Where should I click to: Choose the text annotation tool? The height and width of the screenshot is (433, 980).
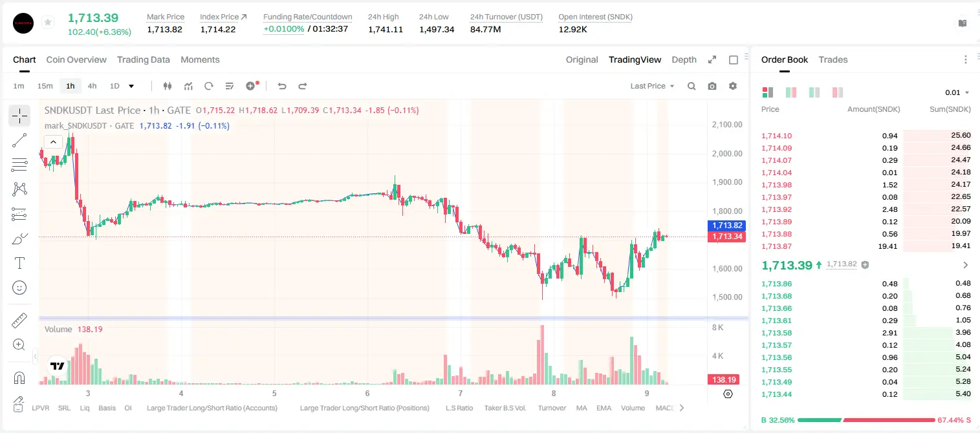19,263
